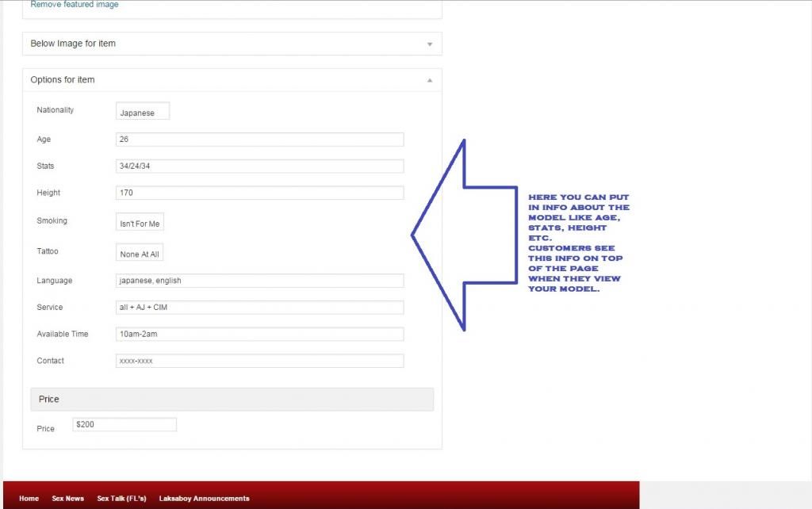The height and width of the screenshot is (509, 812).
Task: Expand the Below Image for item panel
Action: (429, 44)
